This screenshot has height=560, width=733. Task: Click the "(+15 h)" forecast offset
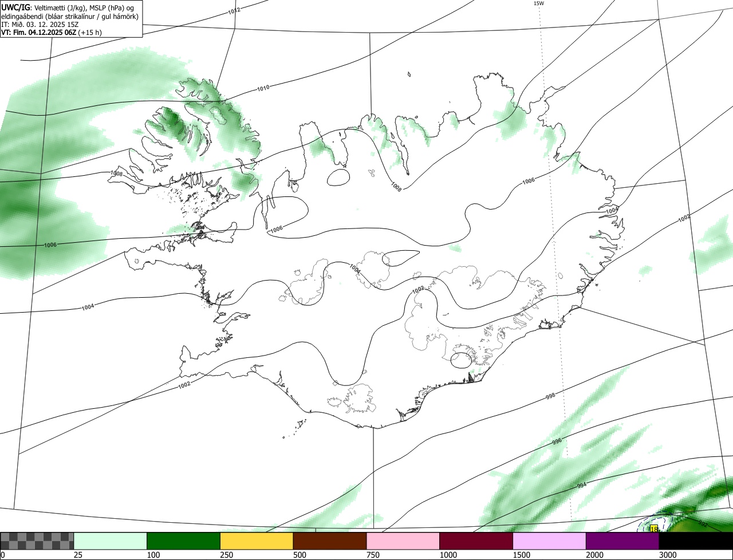click(90, 33)
